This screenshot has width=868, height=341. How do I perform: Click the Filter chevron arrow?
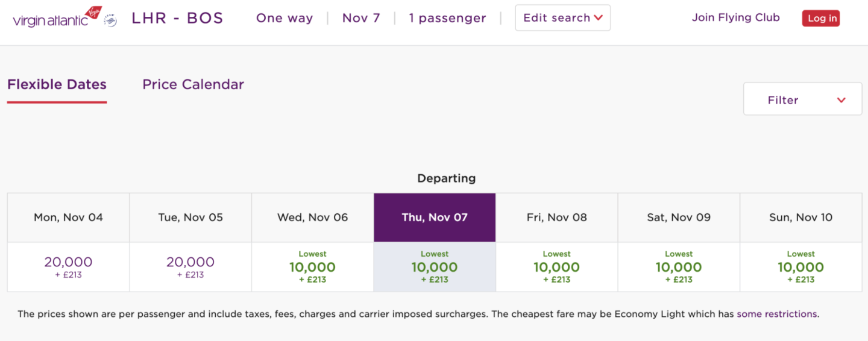coord(841,101)
